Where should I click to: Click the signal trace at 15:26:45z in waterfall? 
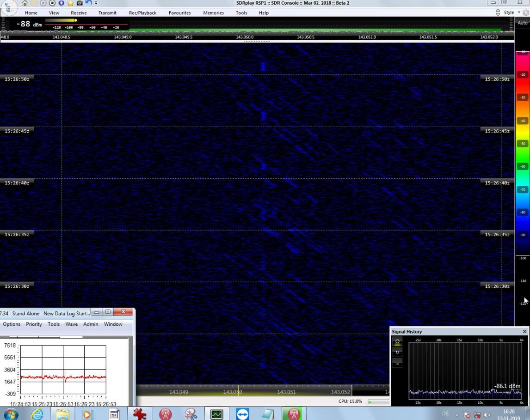[263, 116]
